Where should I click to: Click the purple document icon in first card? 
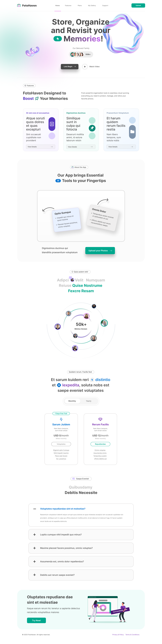(52, 124)
